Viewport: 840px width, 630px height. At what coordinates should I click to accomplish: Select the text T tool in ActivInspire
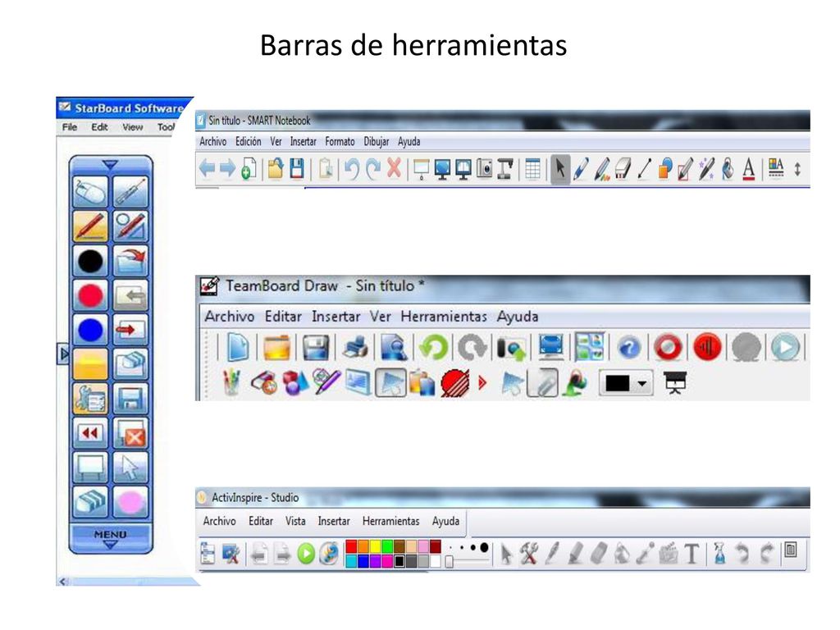pyautogui.click(x=692, y=554)
